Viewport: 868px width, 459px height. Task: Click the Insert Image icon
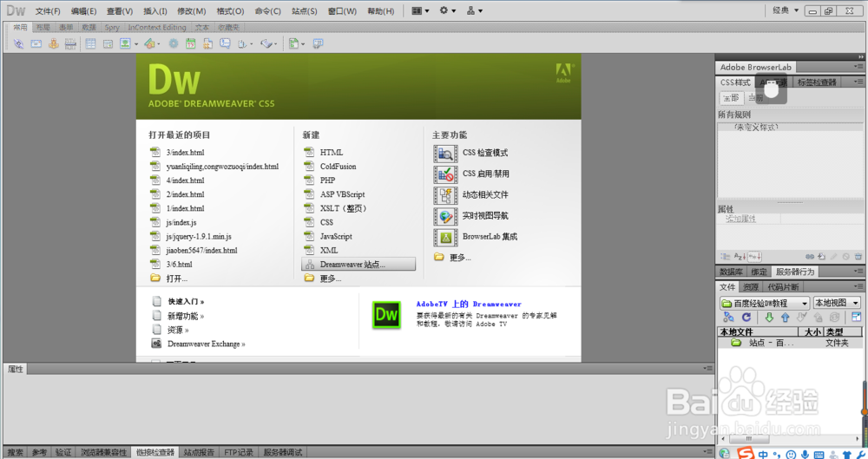(x=126, y=43)
